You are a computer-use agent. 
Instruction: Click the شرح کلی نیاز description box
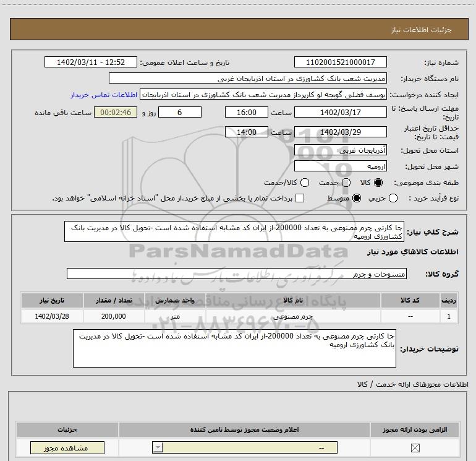coord(234,231)
